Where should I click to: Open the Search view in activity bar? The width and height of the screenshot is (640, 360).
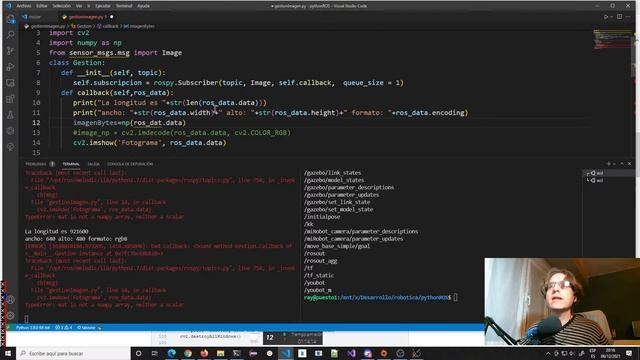coord(11,35)
